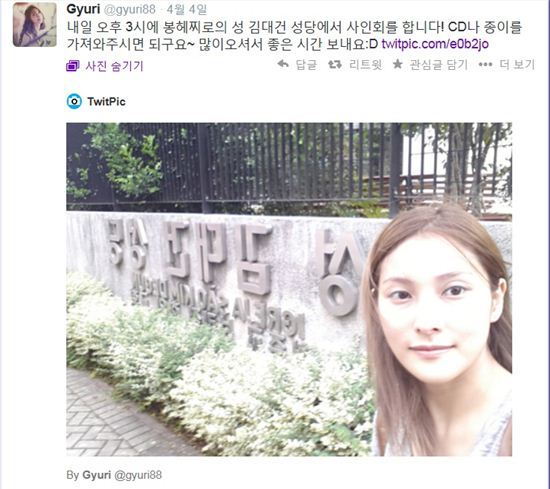This screenshot has height=489, width=550.
Task: Click the 리트윗 retweet label
Action: click(x=365, y=65)
